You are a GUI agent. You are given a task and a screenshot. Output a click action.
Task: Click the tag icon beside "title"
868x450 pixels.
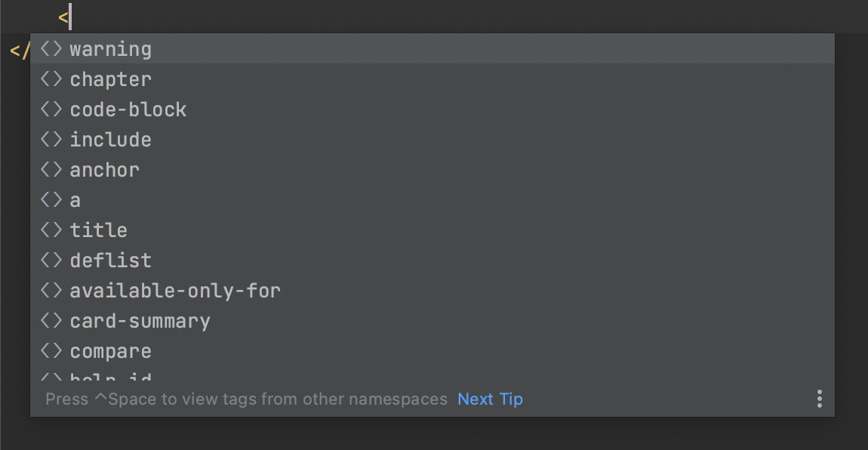[x=50, y=230]
